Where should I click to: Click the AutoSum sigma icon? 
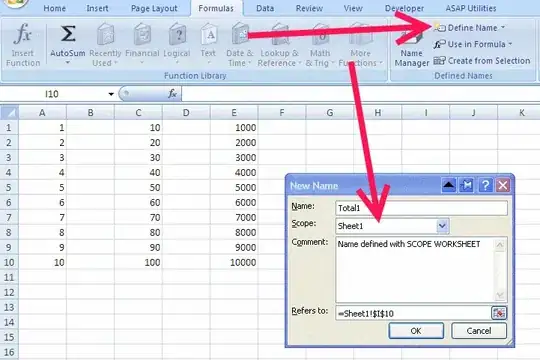point(68,34)
